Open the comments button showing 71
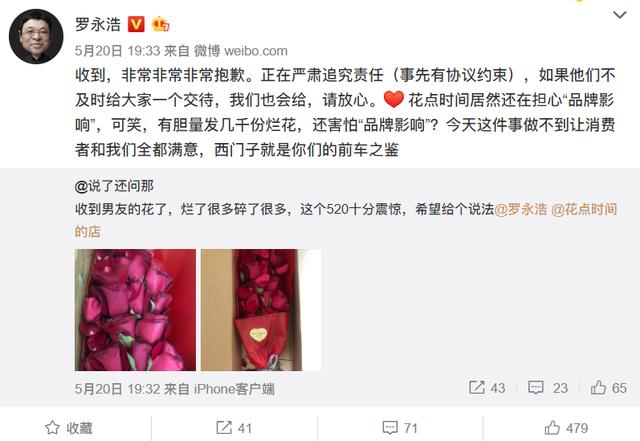Image resolution: width=640 pixels, height=441 pixels. 400,428
